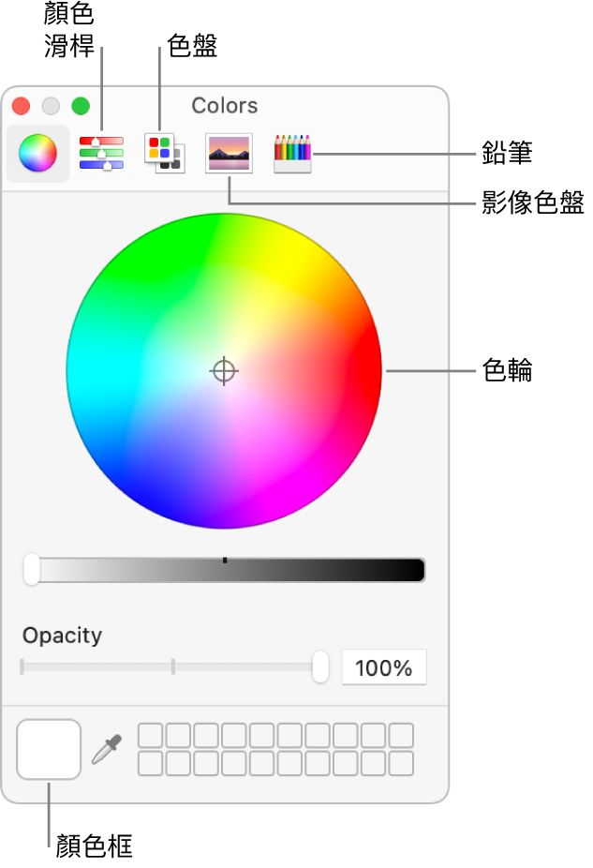Click the crosshair at the wheel center

point(224,371)
